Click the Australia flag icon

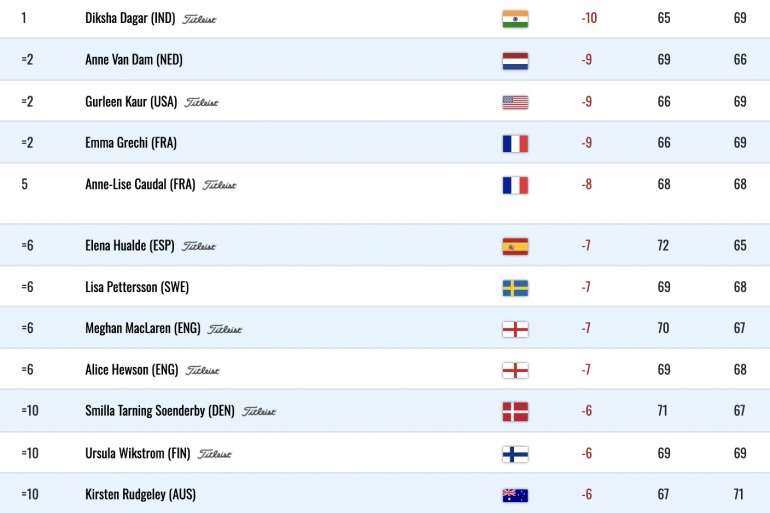pos(515,495)
